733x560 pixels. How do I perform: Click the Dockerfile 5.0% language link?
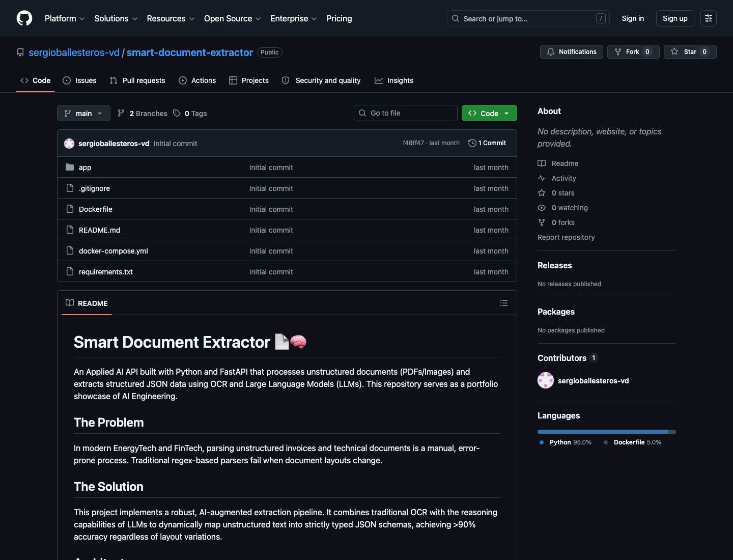tap(633, 442)
